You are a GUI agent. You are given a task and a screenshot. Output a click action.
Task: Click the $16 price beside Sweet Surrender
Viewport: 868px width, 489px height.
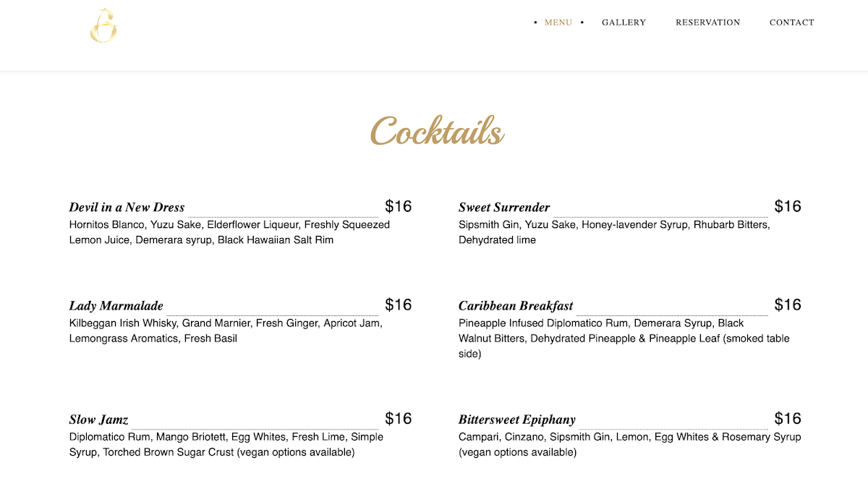point(788,206)
